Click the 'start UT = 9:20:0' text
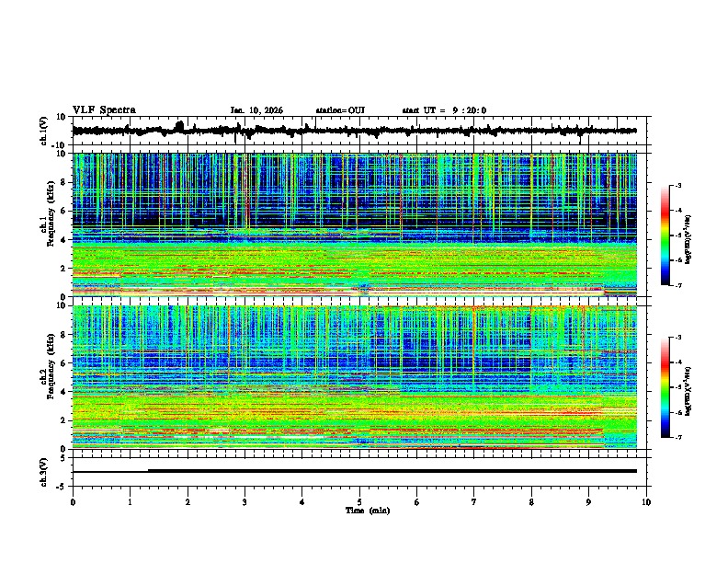The width and height of the screenshot is (728, 563). [444, 110]
